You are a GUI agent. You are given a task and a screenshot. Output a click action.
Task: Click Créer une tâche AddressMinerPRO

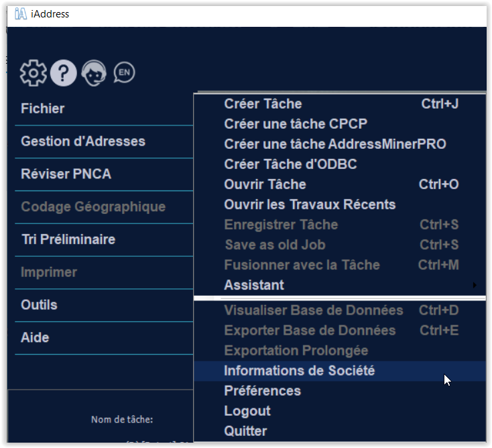click(x=334, y=144)
